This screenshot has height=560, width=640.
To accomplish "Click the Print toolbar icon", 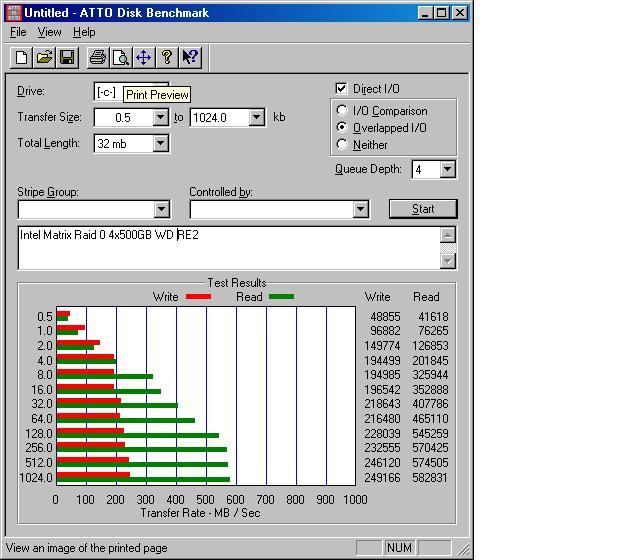I will [98, 58].
